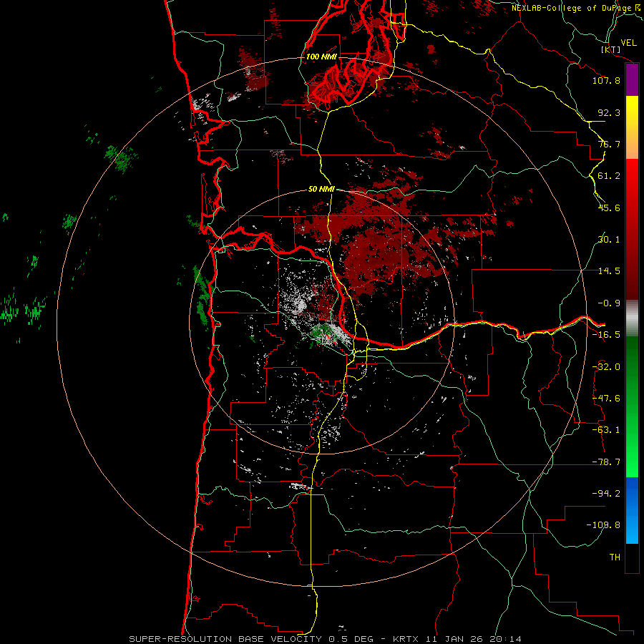
Task: Click the 76.7 scale value
Action: tap(609, 144)
